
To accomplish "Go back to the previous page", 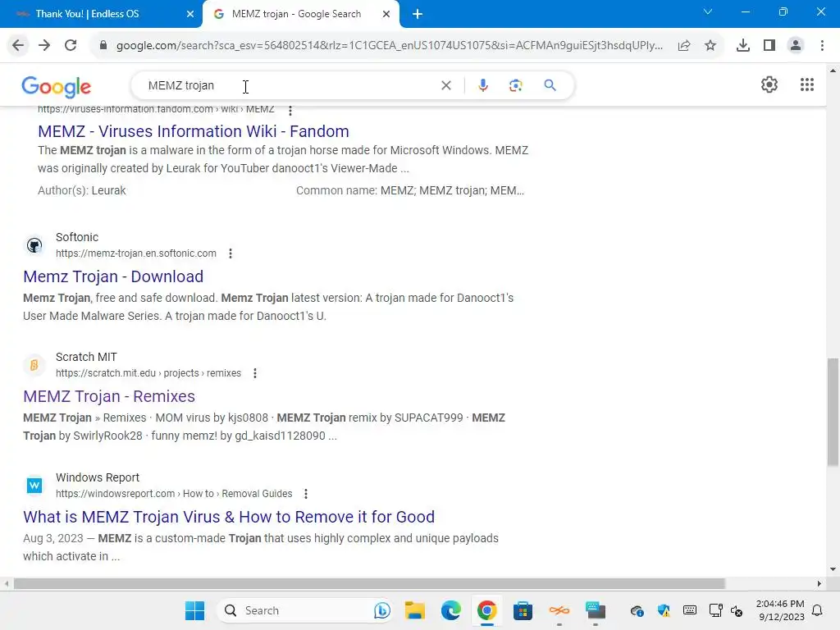I will (x=18, y=46).
